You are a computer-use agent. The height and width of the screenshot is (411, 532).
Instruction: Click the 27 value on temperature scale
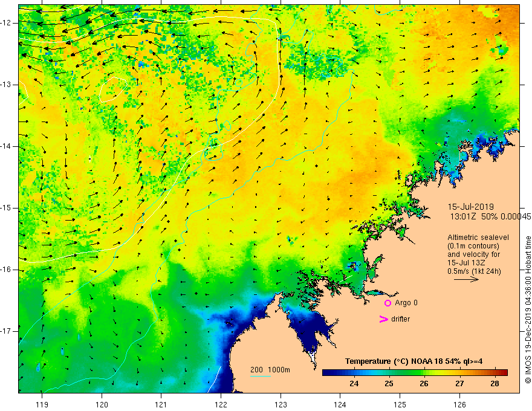tap(459, 384)
